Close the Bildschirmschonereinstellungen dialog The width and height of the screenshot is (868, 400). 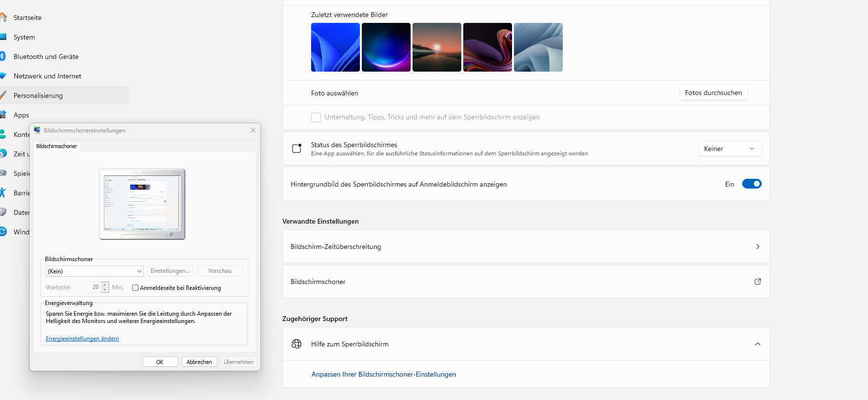tap(253, 130)
